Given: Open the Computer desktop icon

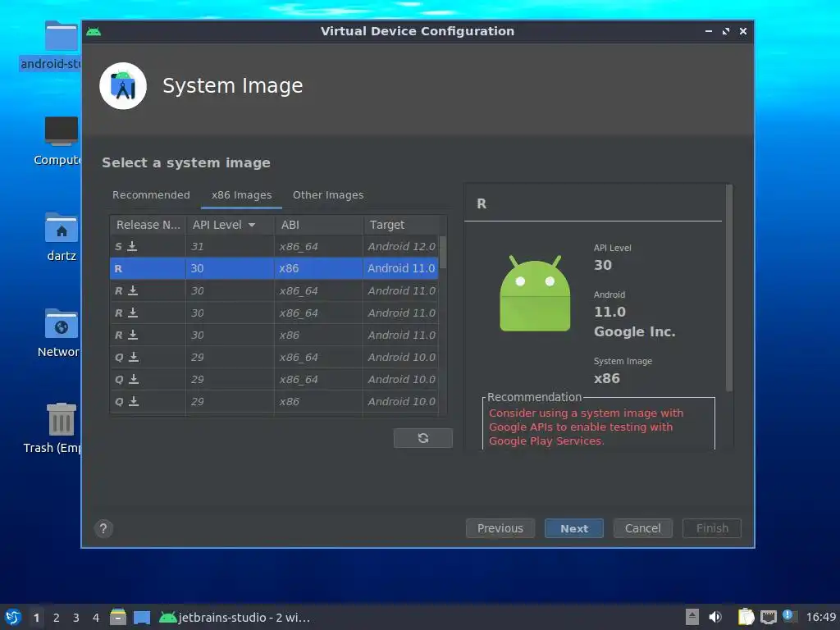Looking at the screenshot, I should click(61, 130).
